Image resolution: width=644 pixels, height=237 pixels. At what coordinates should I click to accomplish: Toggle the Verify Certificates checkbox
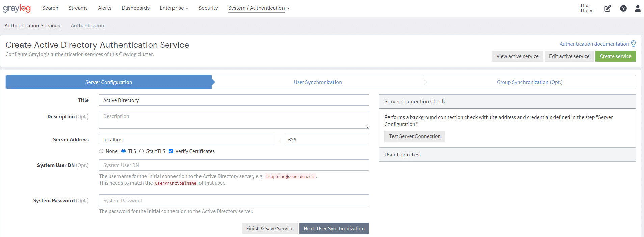(171, 151)
